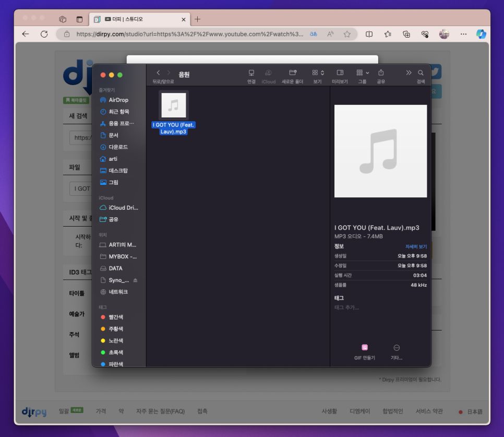Open Finder 검색 search
This screenshot has width=504, height=437.
(421, 73)
